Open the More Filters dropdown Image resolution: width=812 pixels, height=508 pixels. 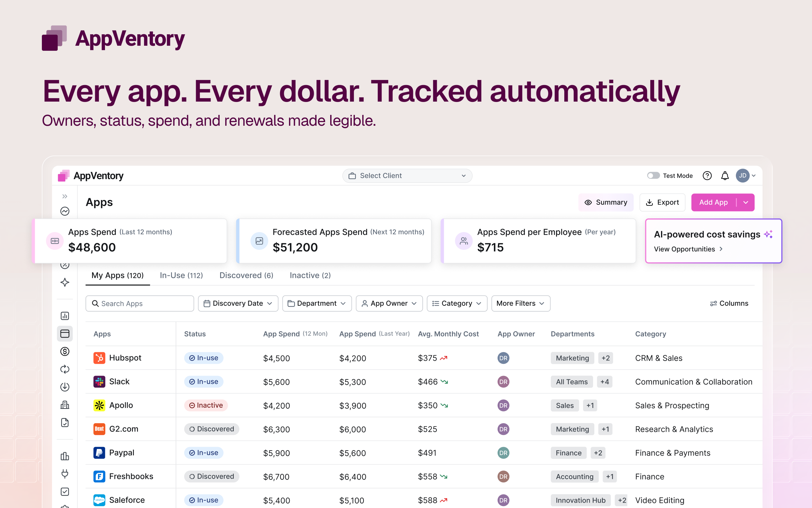521,304
